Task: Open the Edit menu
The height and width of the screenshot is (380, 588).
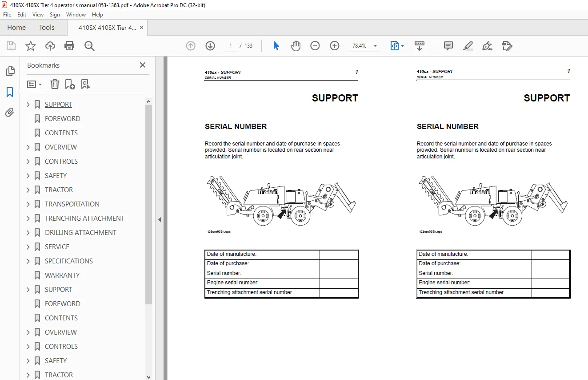Action: click(x=22, y=15)
